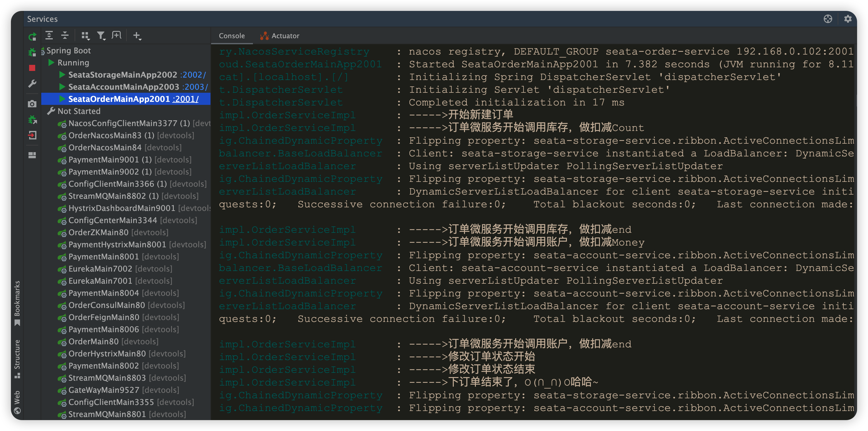Select SeataAccountMainApp2003 in the tree
868x431 pixels.
(124, 87)
